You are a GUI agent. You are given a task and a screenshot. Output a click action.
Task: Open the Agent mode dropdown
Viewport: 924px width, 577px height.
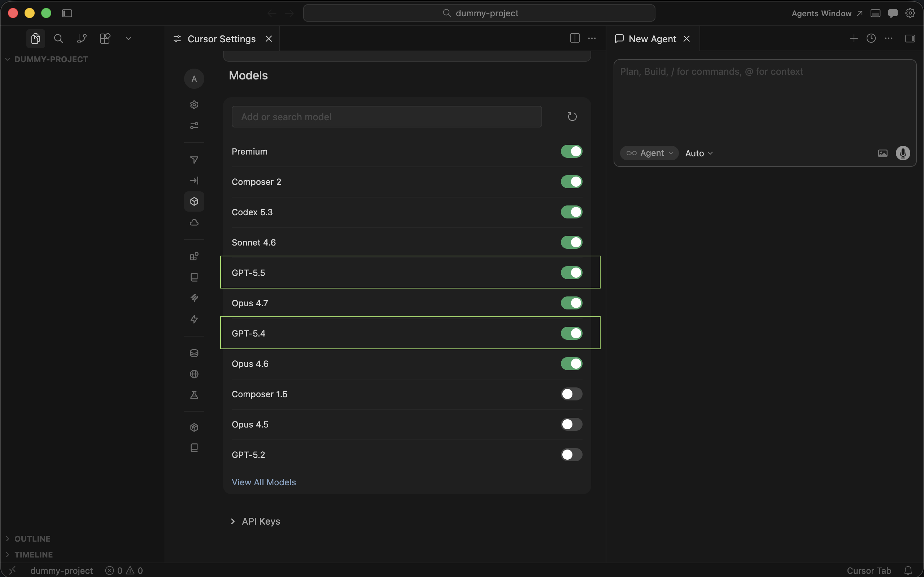click(x=649, y=153)
